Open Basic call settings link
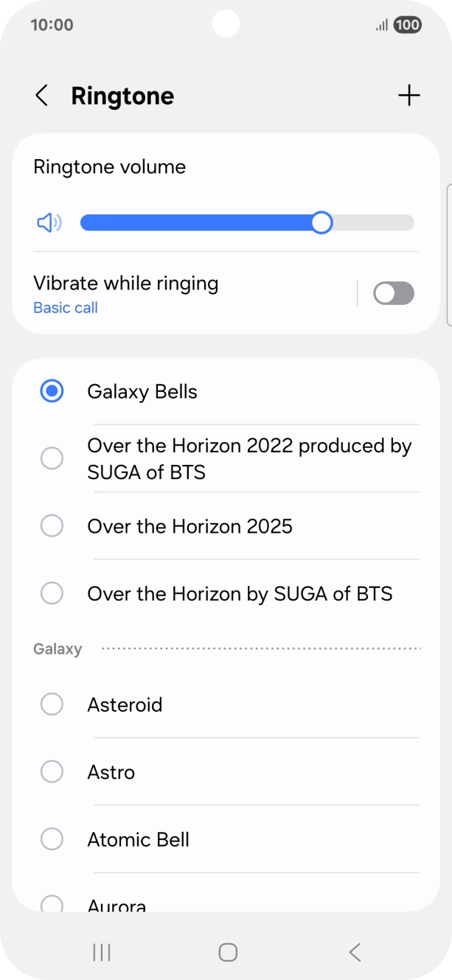Screen dimensions: 452x980 (x=65, y=307)
